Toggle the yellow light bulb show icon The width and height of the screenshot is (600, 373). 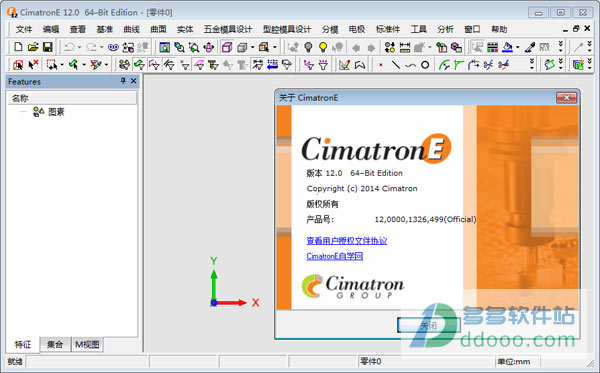(x=323, y=47)
